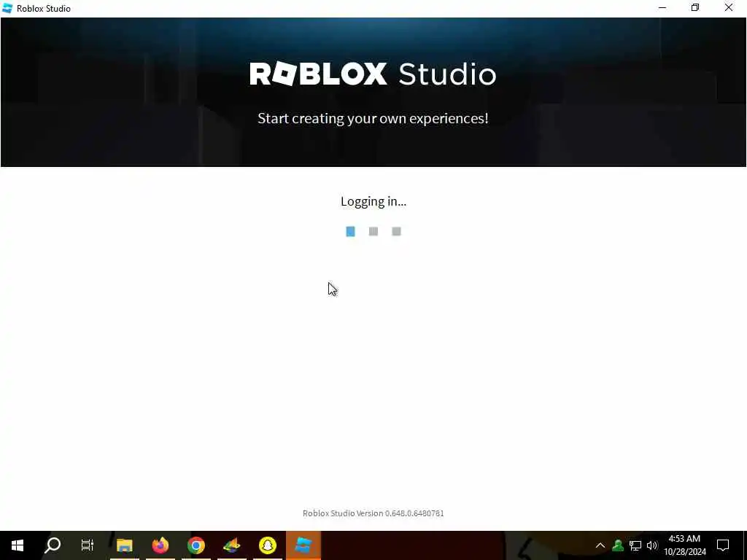Viewport: 747px width, 560px height.
Task: Open the volume control icon
Action: [x=652, y=545]
